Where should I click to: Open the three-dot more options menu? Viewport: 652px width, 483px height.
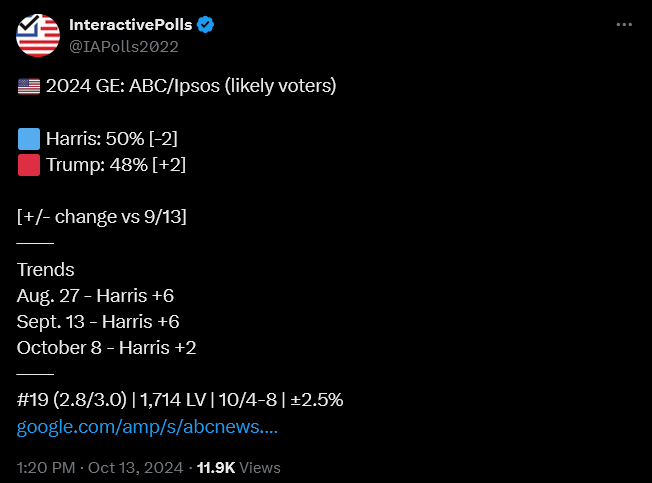624,25
